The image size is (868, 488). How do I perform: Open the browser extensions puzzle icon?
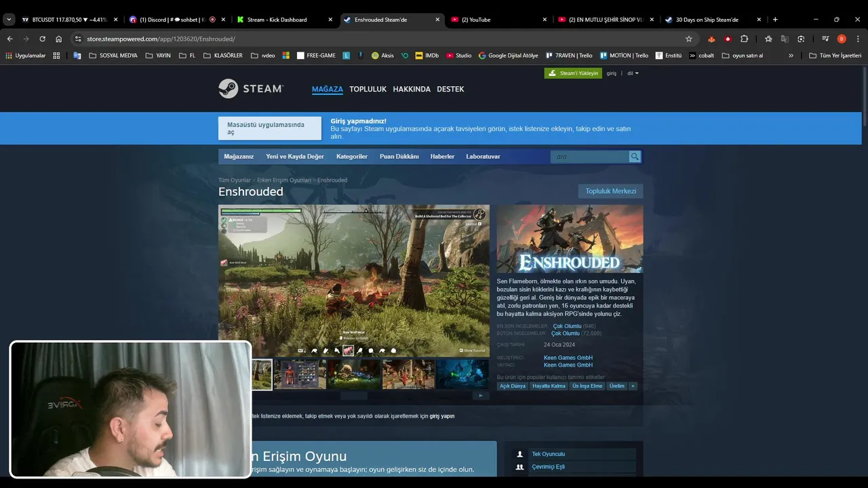pyautogui.click(x=744, y=39)
